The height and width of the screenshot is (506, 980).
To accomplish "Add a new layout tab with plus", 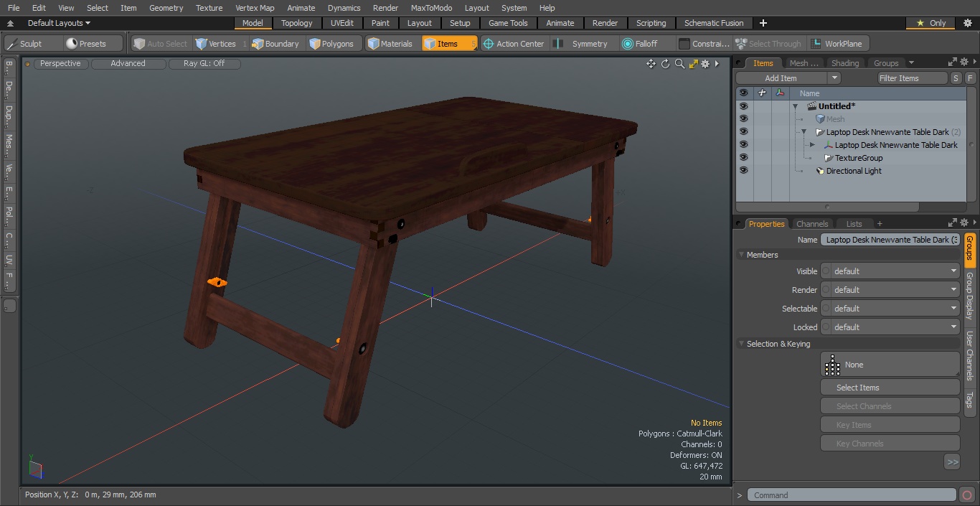I will (x=763, y=23).
